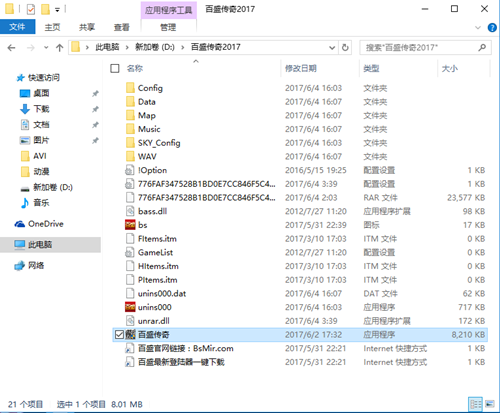
Task: Select the SKY_Config folder icon
Action: click(x=130, y=143)
